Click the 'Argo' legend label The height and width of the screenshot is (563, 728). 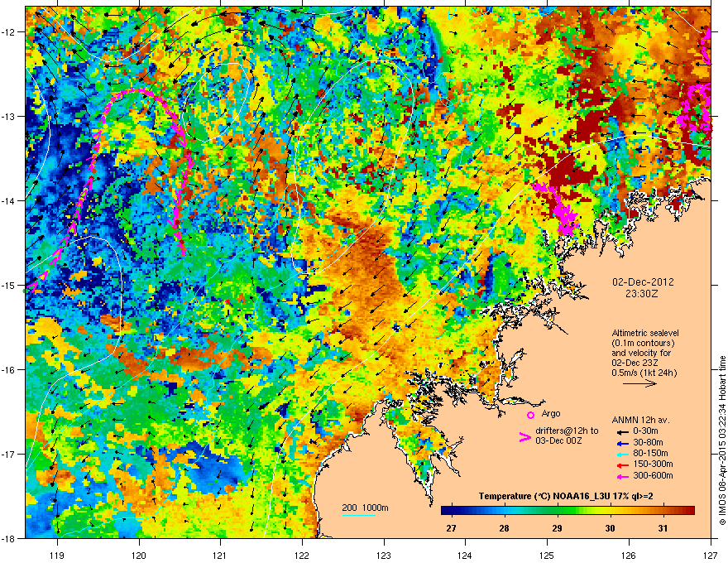click(x=551, y=413)
